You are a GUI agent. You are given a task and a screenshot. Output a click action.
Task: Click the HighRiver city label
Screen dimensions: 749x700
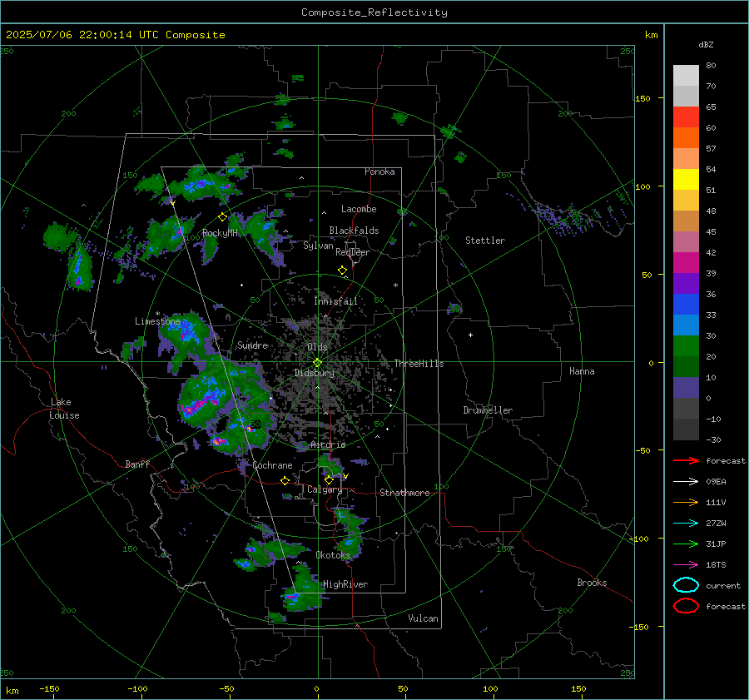[345, 584]
